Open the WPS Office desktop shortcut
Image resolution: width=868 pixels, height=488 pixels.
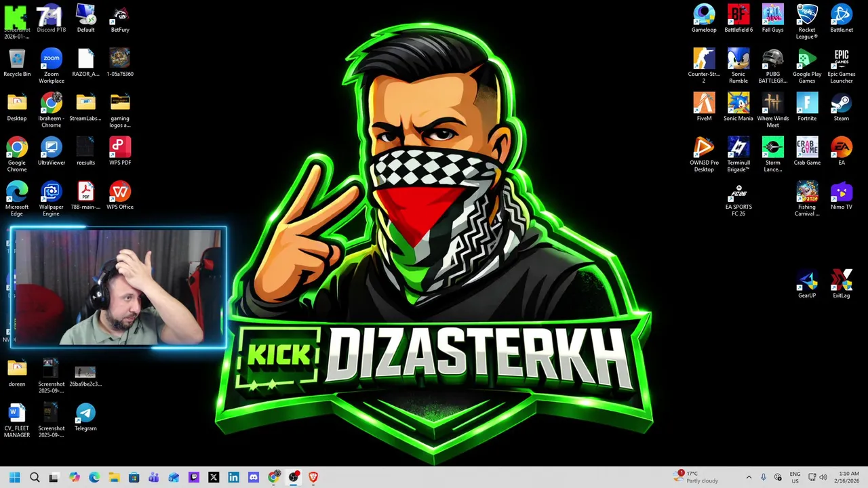(x=120, y=195)
